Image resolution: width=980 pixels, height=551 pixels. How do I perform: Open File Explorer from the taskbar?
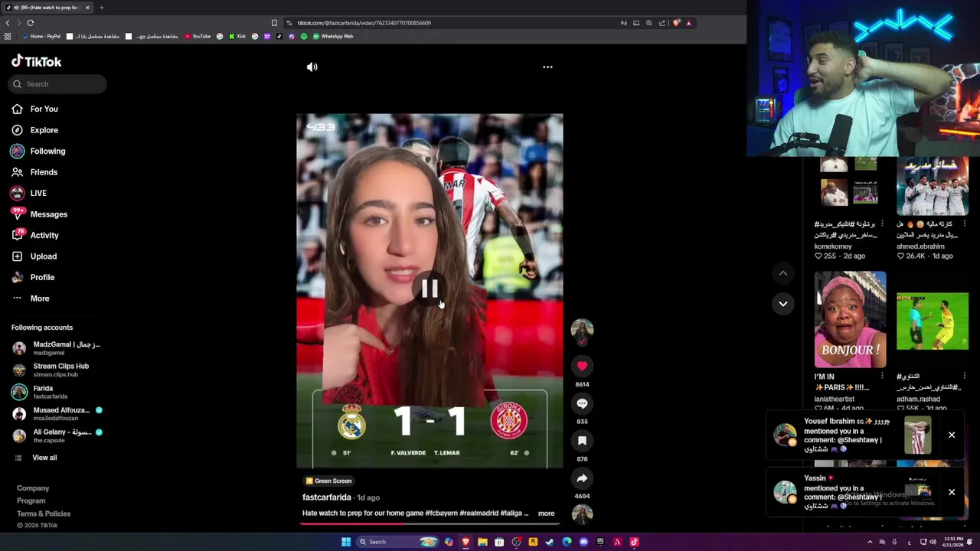pos(482,542)
